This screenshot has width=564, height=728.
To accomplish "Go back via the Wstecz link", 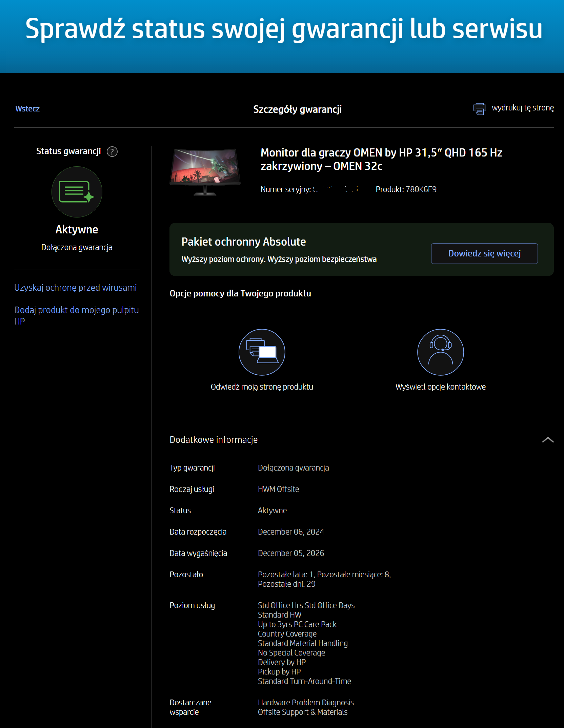I will click(x=27, y=109).
